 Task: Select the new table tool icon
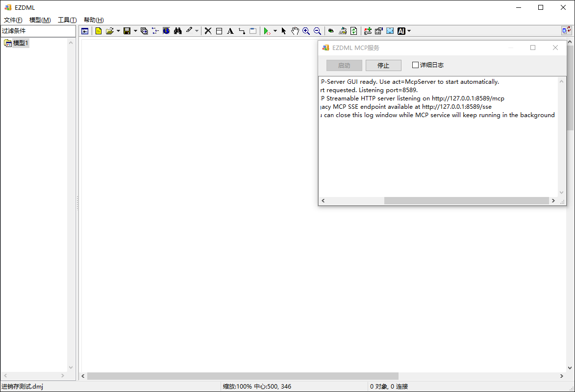pyautogui.click(x=219, y=31)
